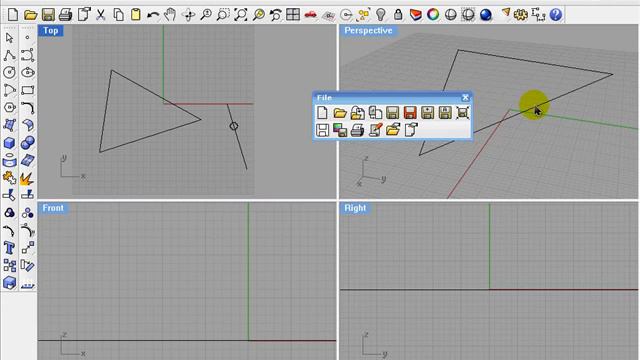The height and width of the screenshot is (360, 640).
Task: Select the Circle tool in sidebar
Action: pos(9,73)
